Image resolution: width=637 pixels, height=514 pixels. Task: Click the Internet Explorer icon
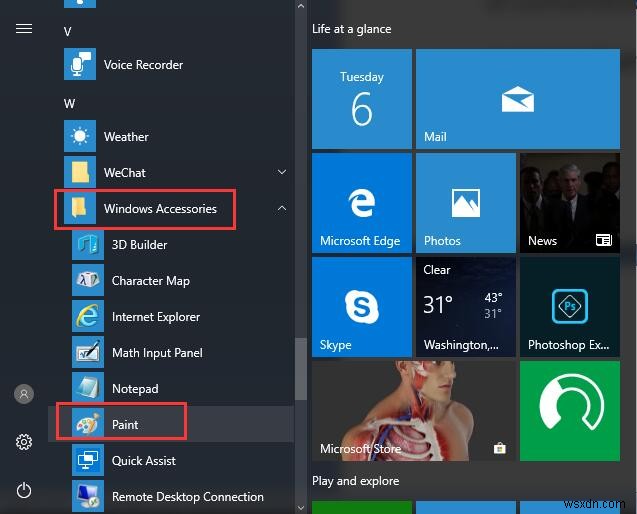88,316
